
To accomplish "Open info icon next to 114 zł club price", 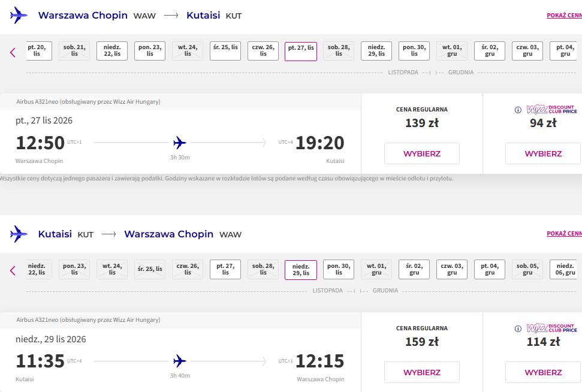I will coord(518,328).
